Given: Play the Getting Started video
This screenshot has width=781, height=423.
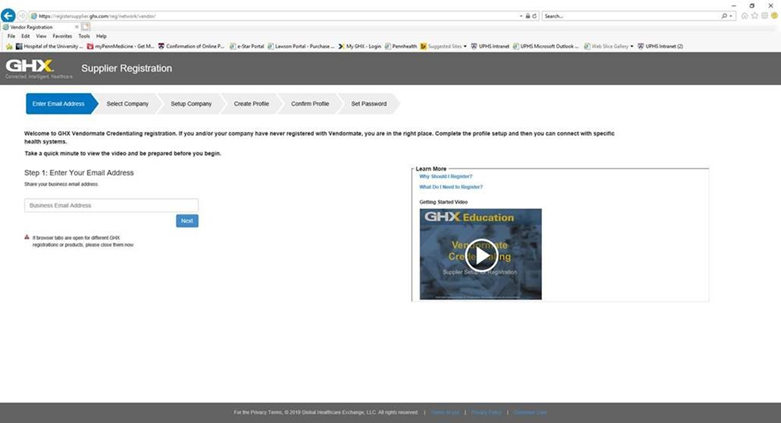Looking at the screenshot, I should 481,256.
